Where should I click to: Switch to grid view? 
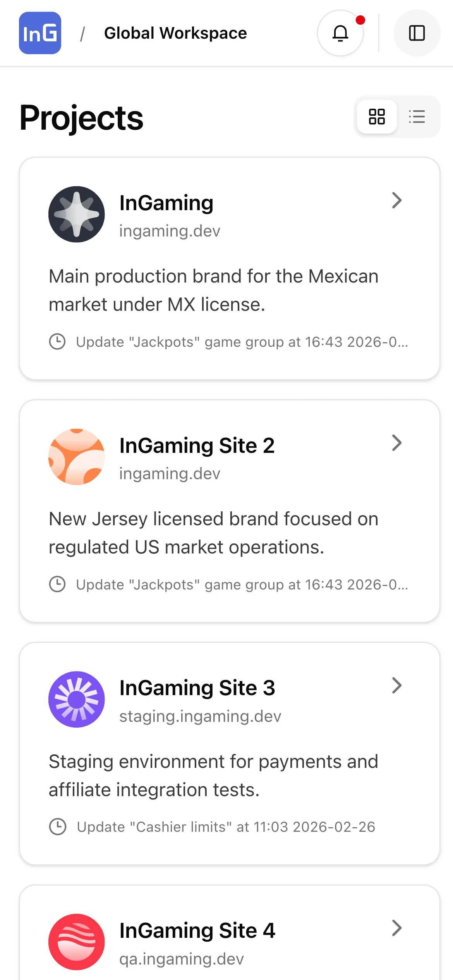(x=377, y=117)
